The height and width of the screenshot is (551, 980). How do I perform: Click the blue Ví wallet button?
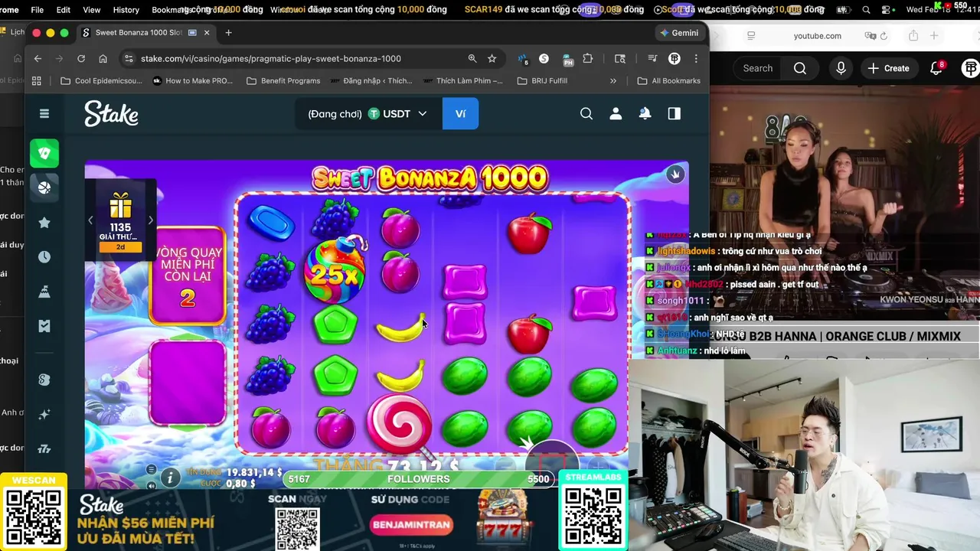click(460, 113)
